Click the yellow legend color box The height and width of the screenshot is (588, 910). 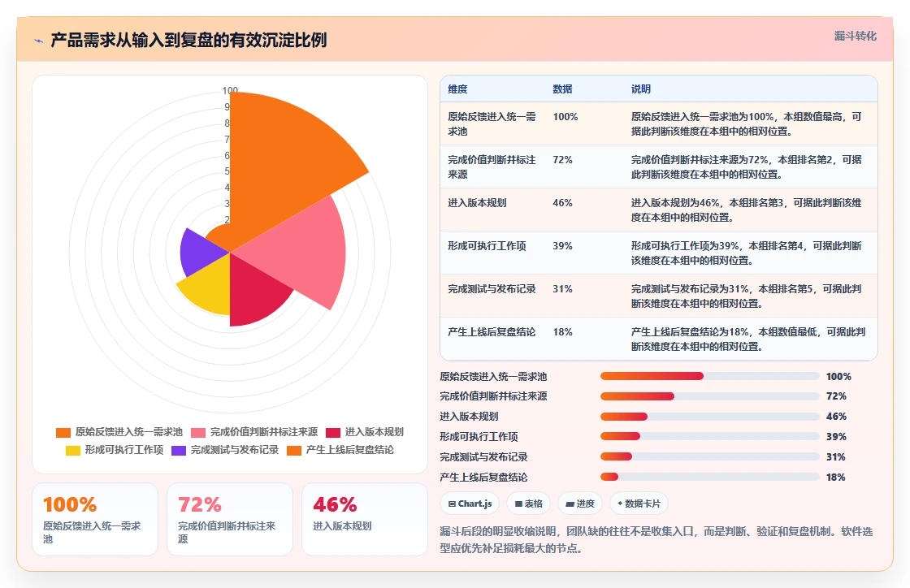click(x=72, y=451)
